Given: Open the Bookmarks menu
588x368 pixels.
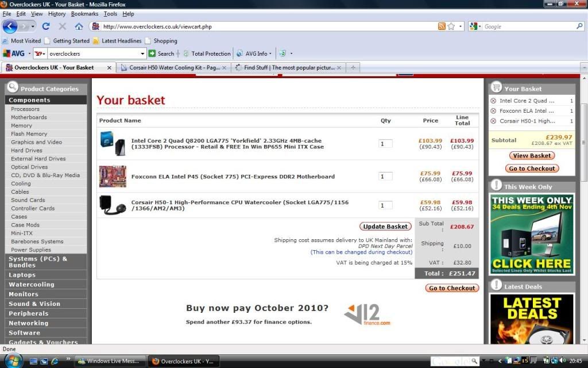Looking at the screenshot, I should pos(84,14).
